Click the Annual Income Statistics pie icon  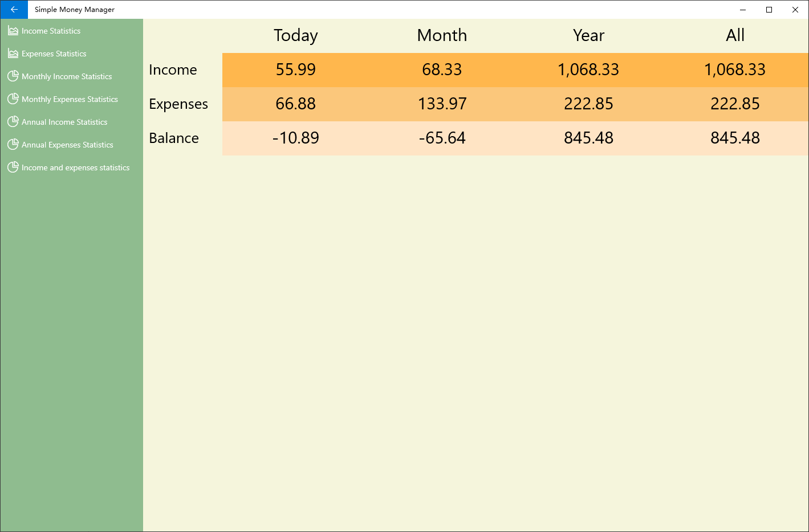pyautogui.click(x=13, y=121)
